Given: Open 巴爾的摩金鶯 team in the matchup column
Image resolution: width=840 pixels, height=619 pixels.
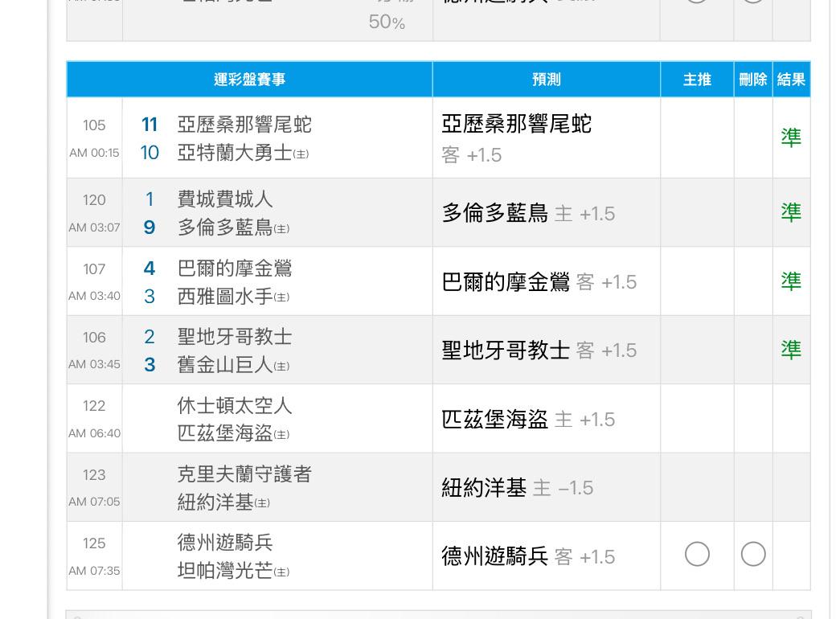Looking at the screenshot, I should click(x=235, y=268).
